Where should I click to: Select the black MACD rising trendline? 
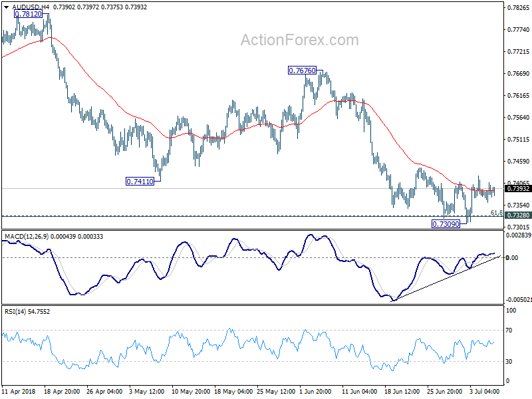[446, 279]
